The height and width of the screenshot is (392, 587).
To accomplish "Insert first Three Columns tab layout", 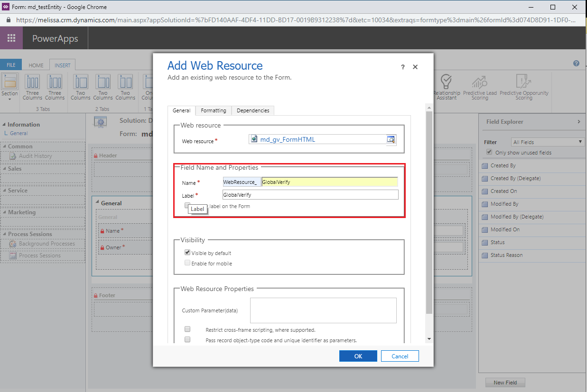I will coord(32,82).
